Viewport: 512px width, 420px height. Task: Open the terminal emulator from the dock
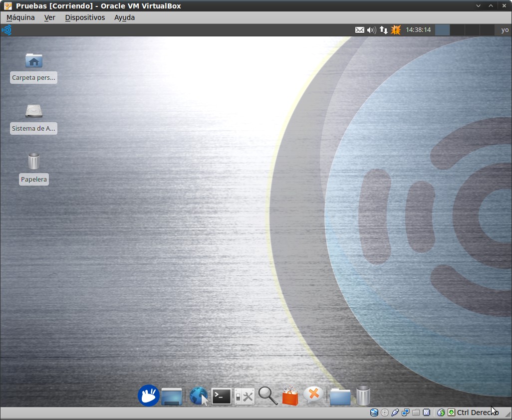(222, 397)
